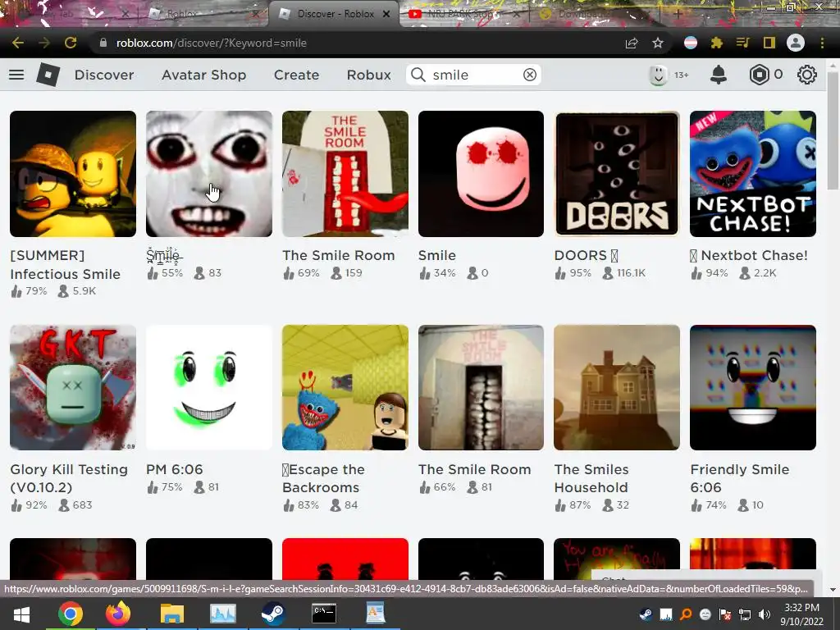Open the Chrome three-dot menu
Image resolution: width=840 pixels, height=630 pixels.
click(822, 43)
